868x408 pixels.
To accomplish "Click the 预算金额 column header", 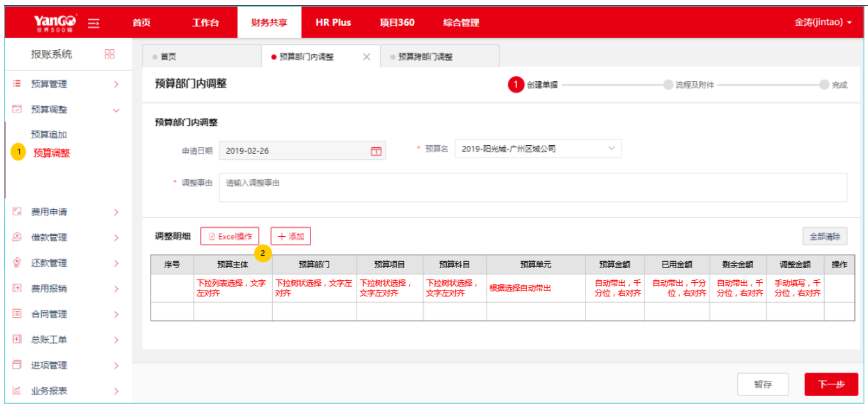I will 615,264.
